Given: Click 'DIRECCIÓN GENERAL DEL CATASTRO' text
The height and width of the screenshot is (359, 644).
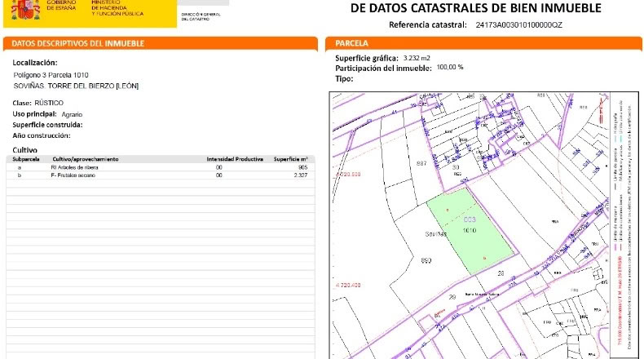Looking at the screenshot, I should (x=201, y=16).
